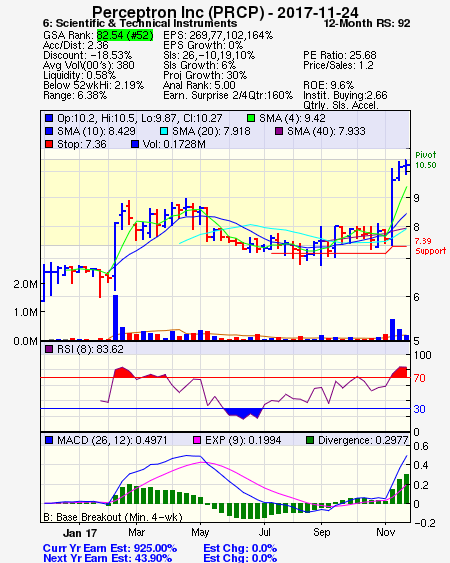The height and width of the screenshot is (563, 450).
Task: Click the Price/Sales: 1.2 value
Action: pos(338,65)
